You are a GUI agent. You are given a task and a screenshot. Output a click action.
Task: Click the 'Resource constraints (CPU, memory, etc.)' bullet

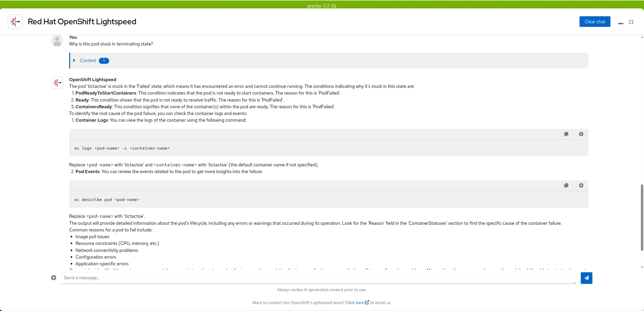click(x=117, y=243)
